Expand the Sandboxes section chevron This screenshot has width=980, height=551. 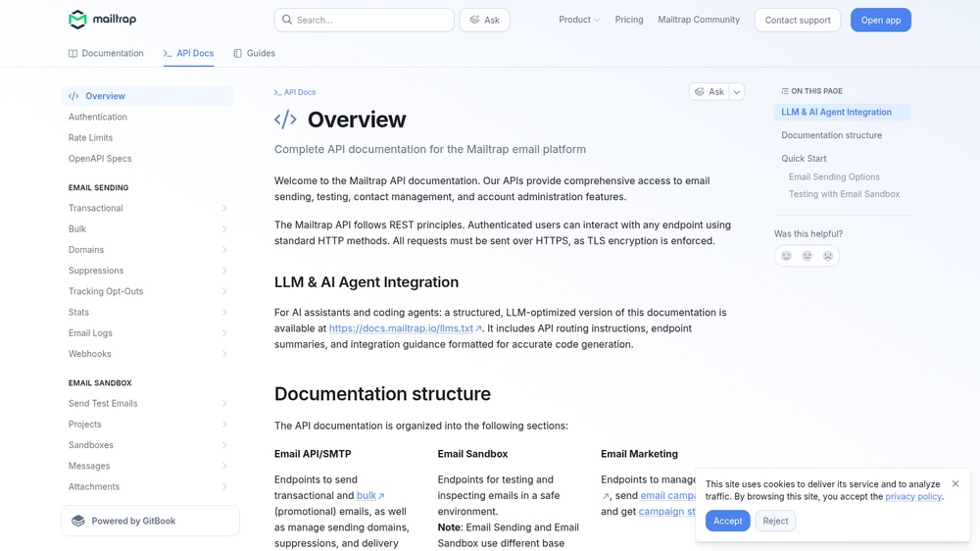pyautogui.click(x=223, y=445)
